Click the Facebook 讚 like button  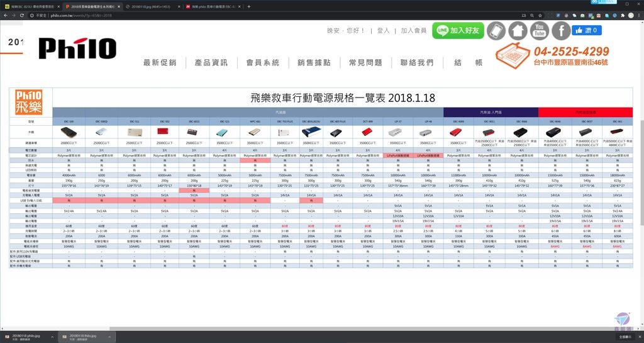[587, 30]
